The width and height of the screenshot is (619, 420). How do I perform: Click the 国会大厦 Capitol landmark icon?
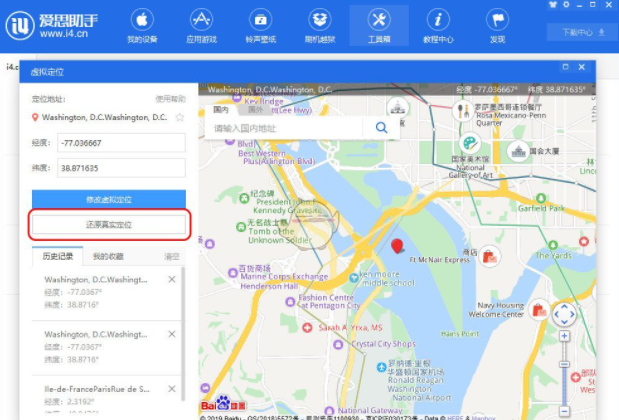coord(518,151)
